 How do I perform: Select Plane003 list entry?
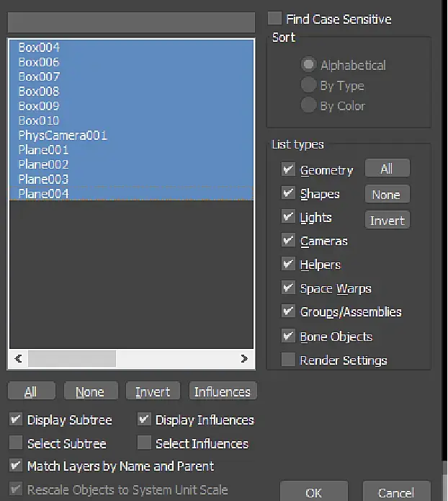44,179
